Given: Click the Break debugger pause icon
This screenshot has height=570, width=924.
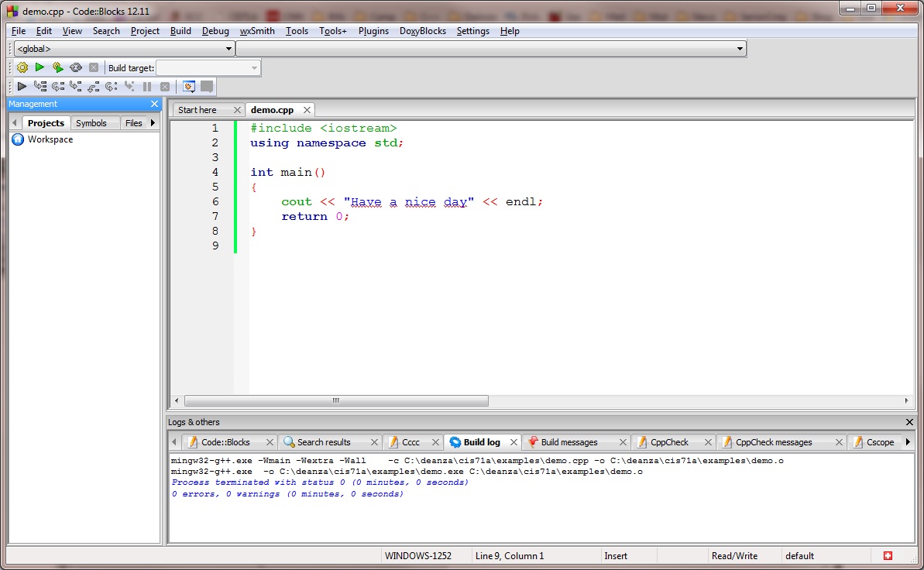Looking at the screenshot, I should click(147, 87).
